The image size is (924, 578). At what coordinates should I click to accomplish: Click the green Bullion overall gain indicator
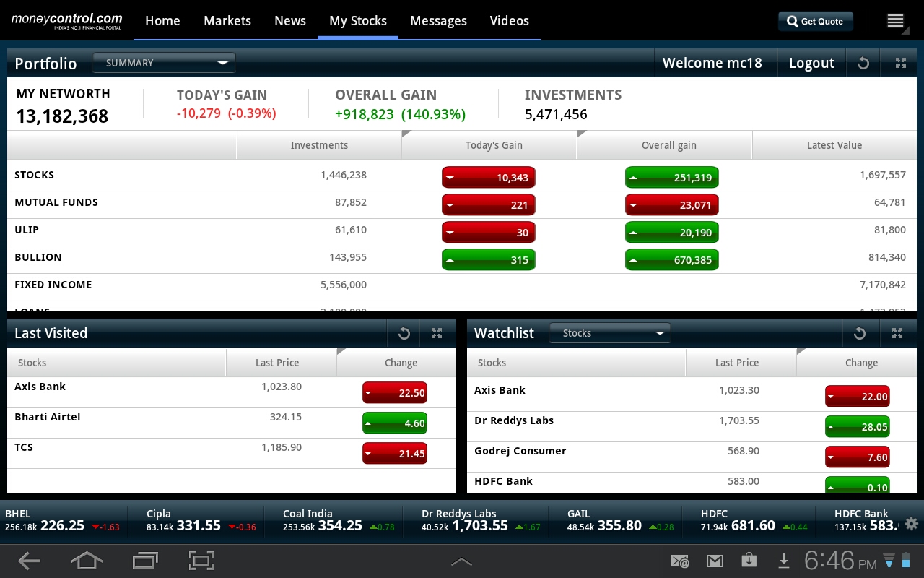point(672,259)
